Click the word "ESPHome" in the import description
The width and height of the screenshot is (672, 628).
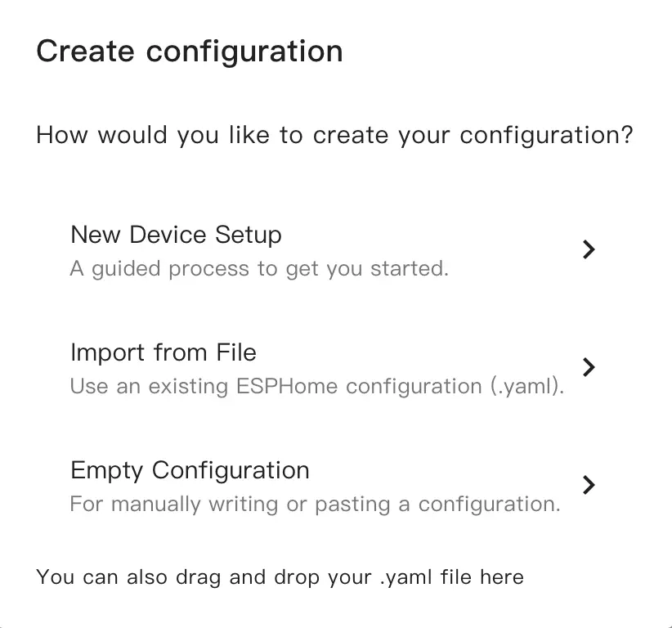click(x=288, y=387)
